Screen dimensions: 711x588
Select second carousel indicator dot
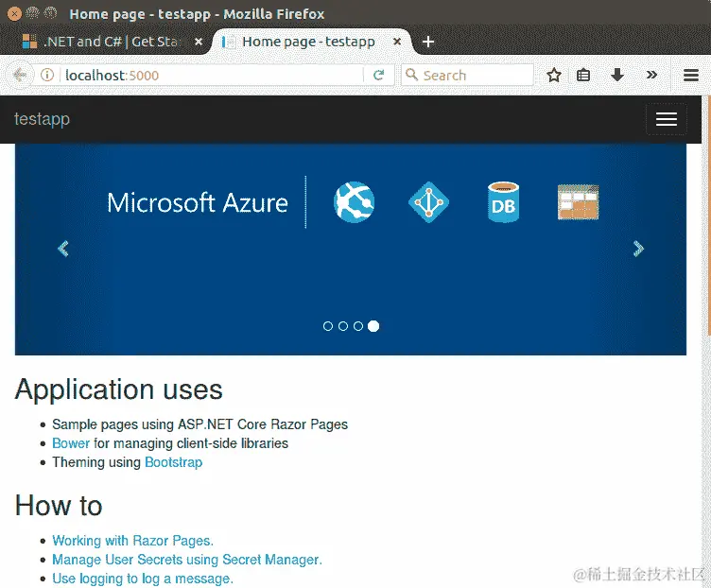(x=343, y=326)
